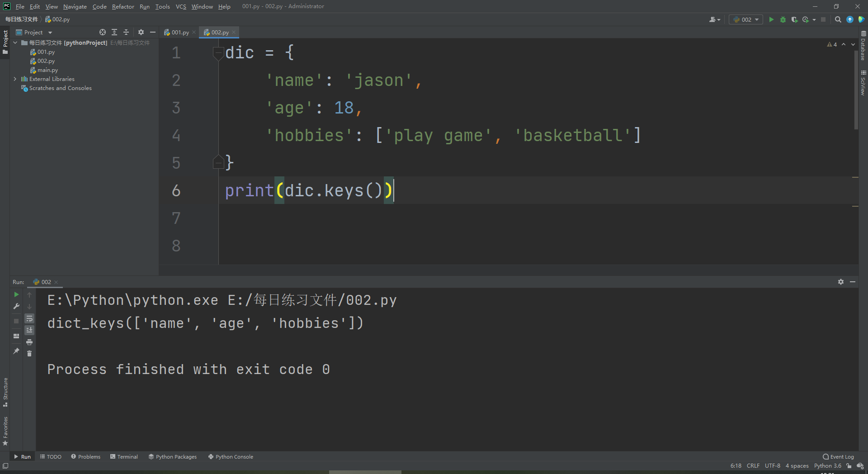Open UTF-8 encoding selector
This screenshot has height=474, width=868.
[x=772, y=465]
